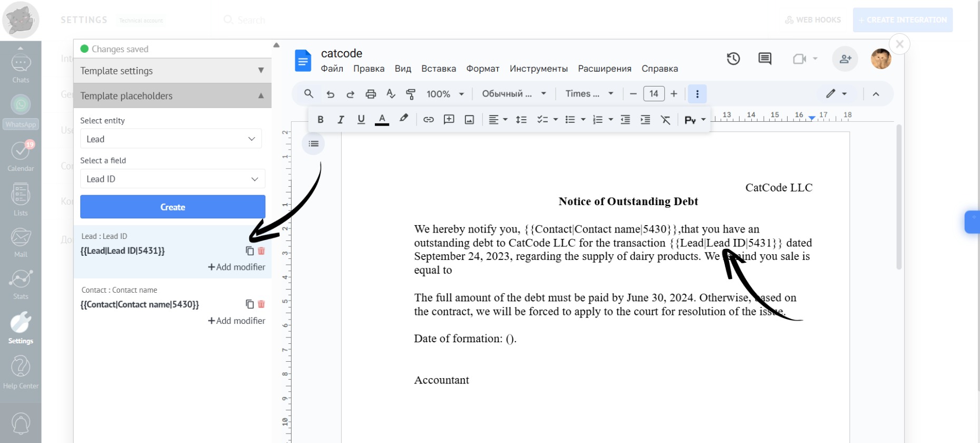
Task: Expand the Template settings section
Action: 172,71
